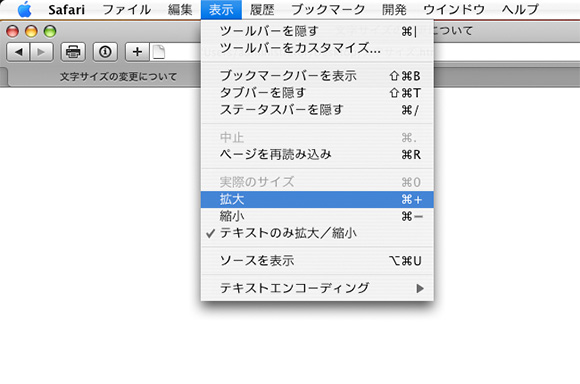
Task: Click the green zoom window button
Action: point(50,31)
